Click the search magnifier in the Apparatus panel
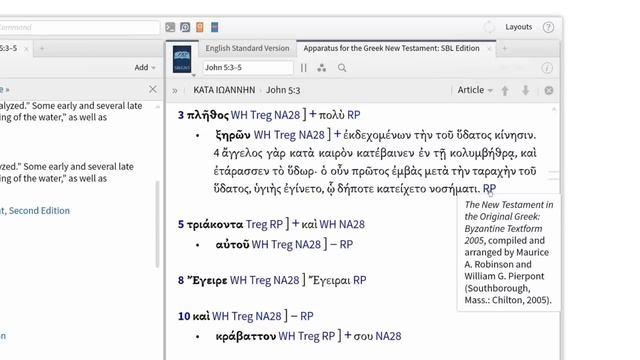This screenshot has height=360, width=640. pos(342,68)
